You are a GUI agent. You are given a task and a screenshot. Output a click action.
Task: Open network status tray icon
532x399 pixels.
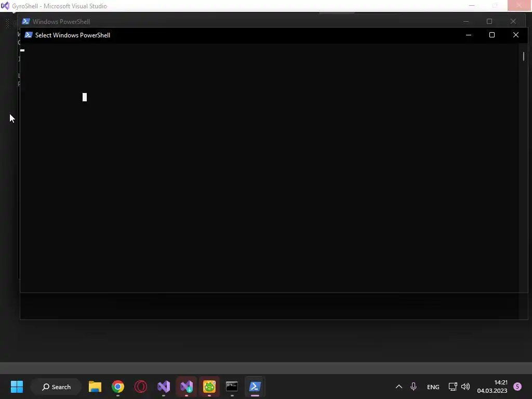(453, 387)
